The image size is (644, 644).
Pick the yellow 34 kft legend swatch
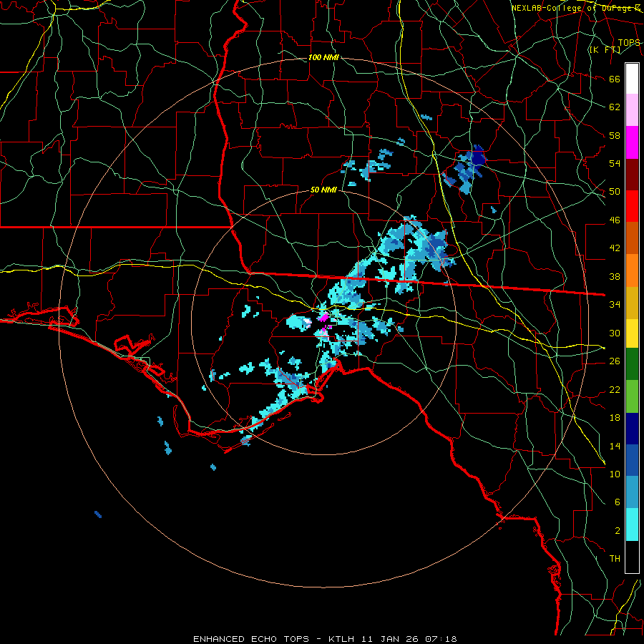632,333
